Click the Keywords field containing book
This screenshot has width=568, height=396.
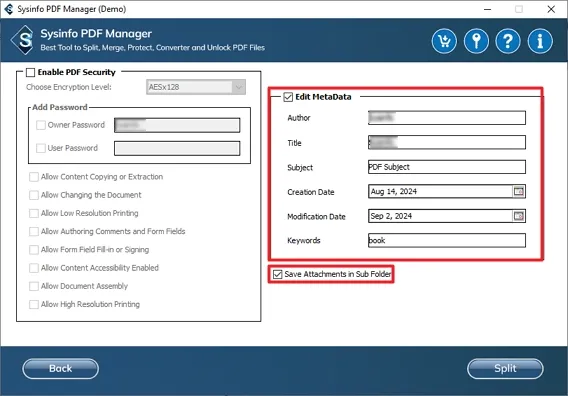point(447,241)
